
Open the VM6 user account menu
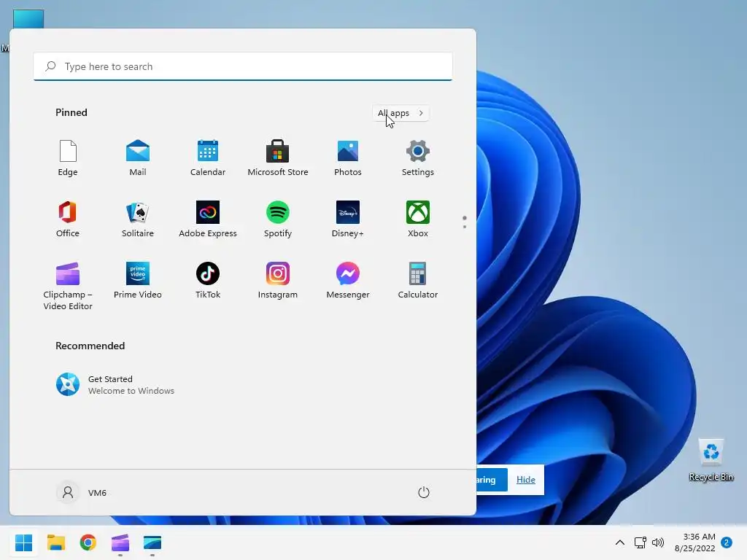pos(82,492)
